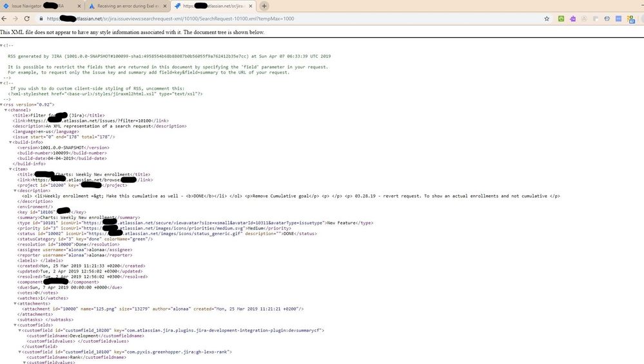Click the 'RSS generated by JIRA' comment line
Viewport: 644px width, 364px height.
click(x=169, y=56)
